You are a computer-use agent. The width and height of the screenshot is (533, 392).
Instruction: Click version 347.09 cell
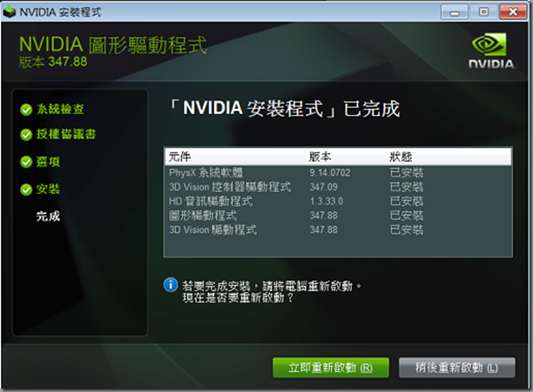point(323,187)
